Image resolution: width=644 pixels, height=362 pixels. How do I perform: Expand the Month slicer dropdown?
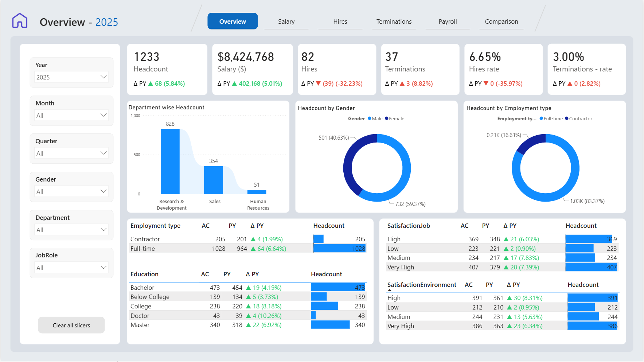pyautogui.click(x=72, y=115)
